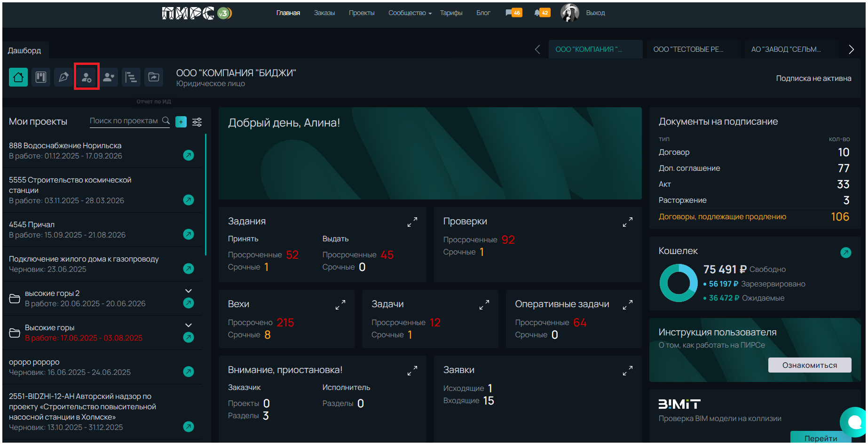Viewport: 868px width, 445px height.
Task: Open the Сообщество dropdown menu
Action: pos(409,13)
